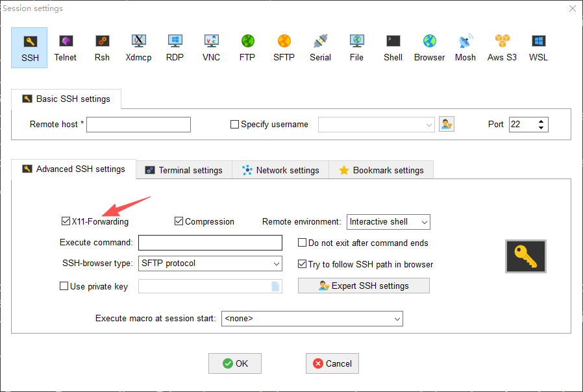Select the Basic SSH settings tab
583x392 pixels.
(66, 99)
